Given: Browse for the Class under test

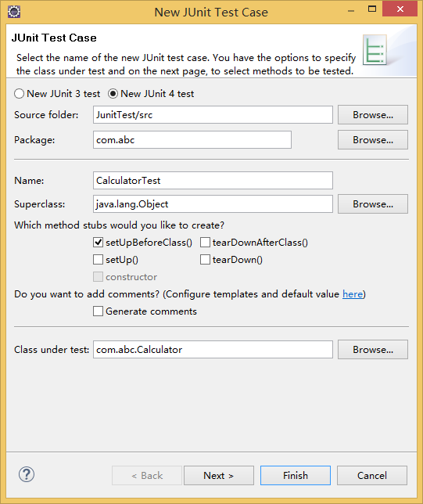Looking at the screenshot, I should (x=373, y=349).
